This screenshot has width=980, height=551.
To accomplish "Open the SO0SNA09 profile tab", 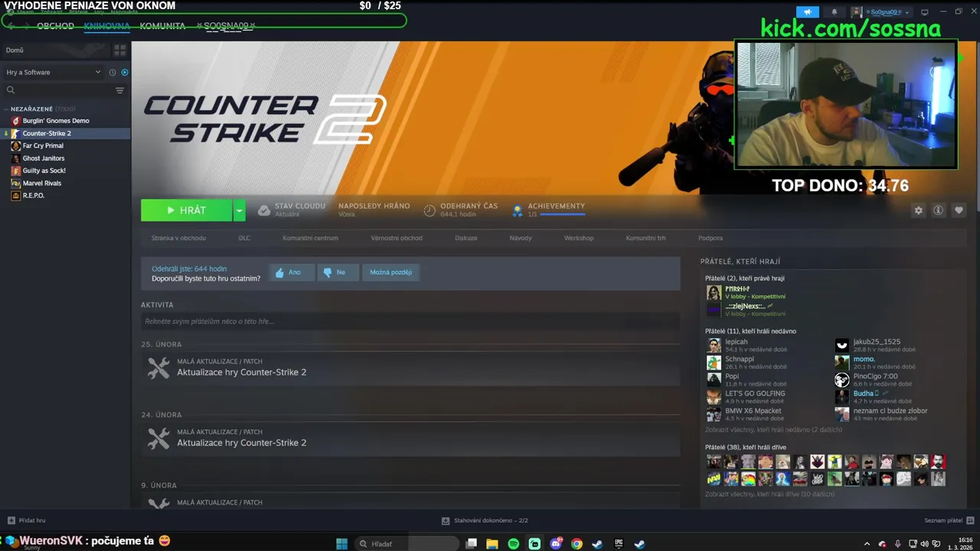I will coord(226,25).
